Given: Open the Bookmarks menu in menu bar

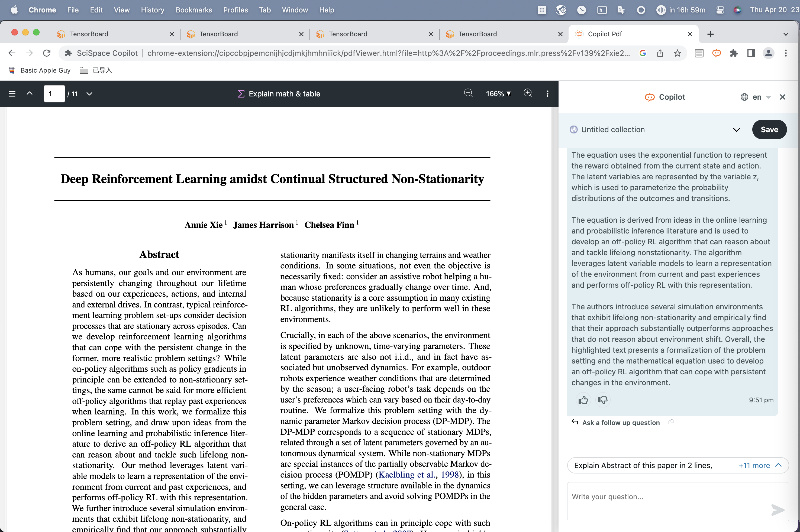Looking at the screenshot, I should click(x=193, y=10).
